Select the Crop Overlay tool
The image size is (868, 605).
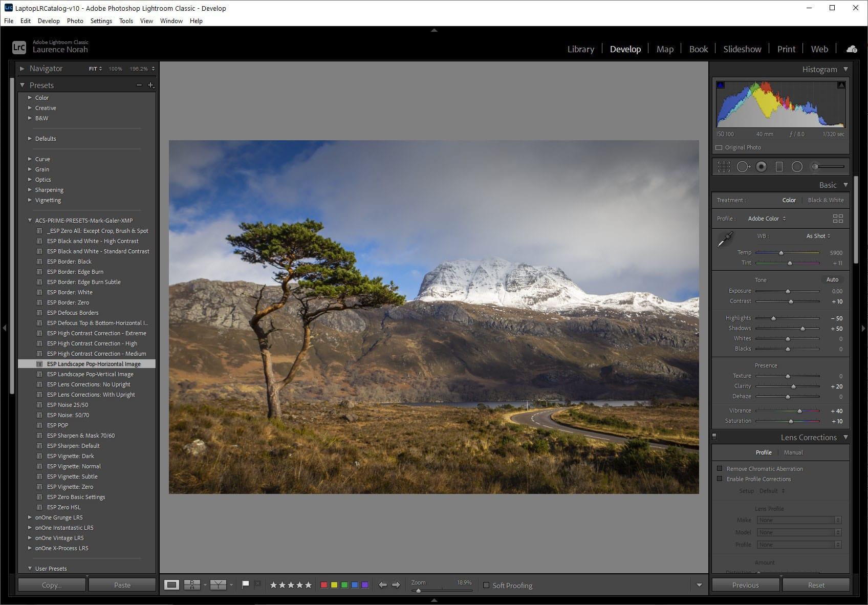(x=724, y=166)
